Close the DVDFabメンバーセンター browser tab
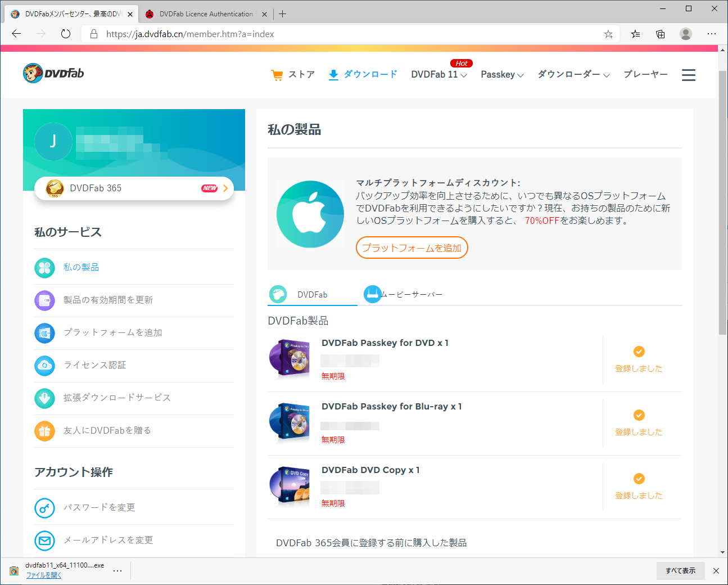 130,14
